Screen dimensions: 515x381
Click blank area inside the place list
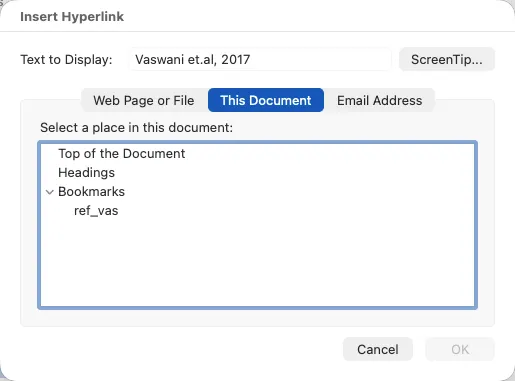(257, 263)
